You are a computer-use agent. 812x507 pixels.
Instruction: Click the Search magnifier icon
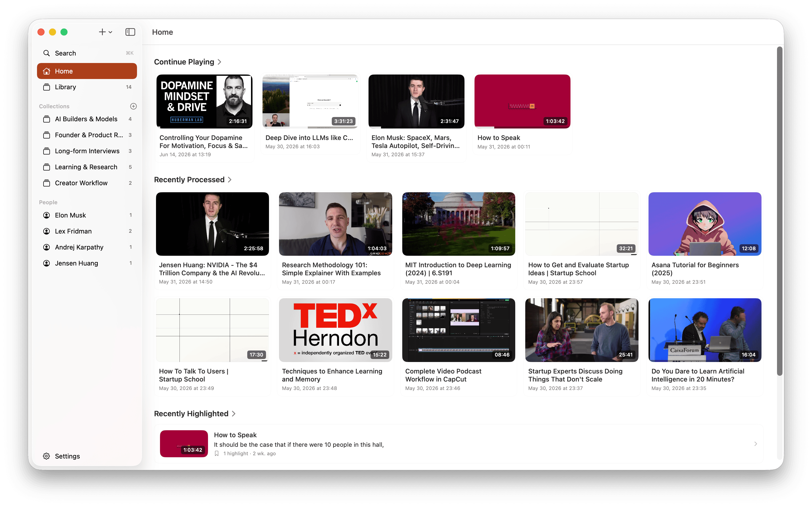[46, 53]
